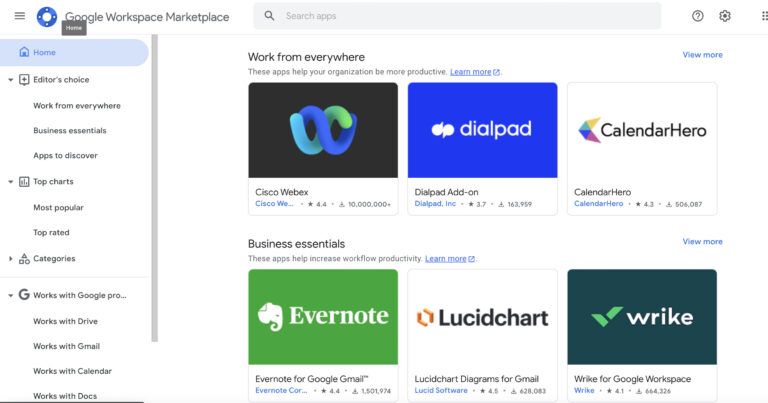This screenshot has height=403, width=768.
Task: Click in the Search apps field
Action: tap(457, 16)
